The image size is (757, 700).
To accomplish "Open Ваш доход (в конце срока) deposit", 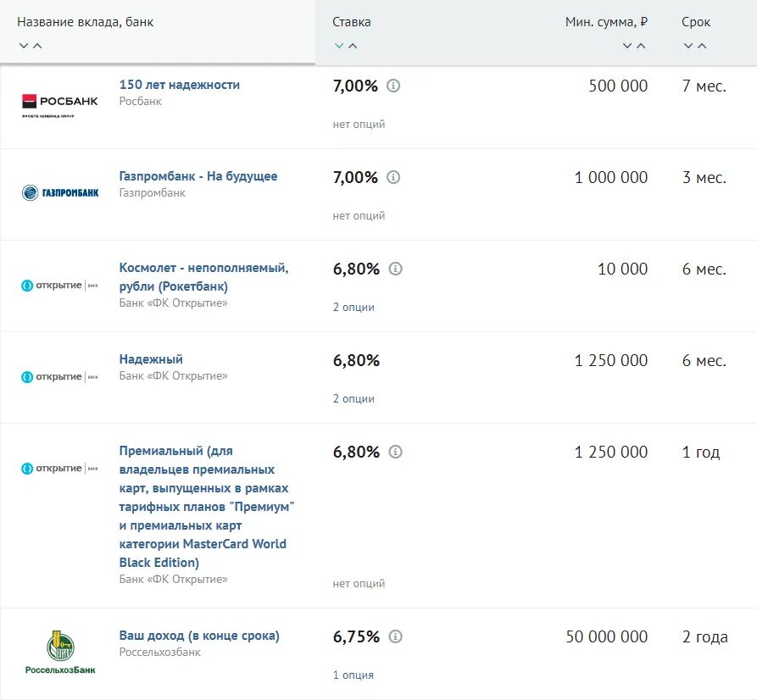I will pyautogui.click(x=199, y=636).
